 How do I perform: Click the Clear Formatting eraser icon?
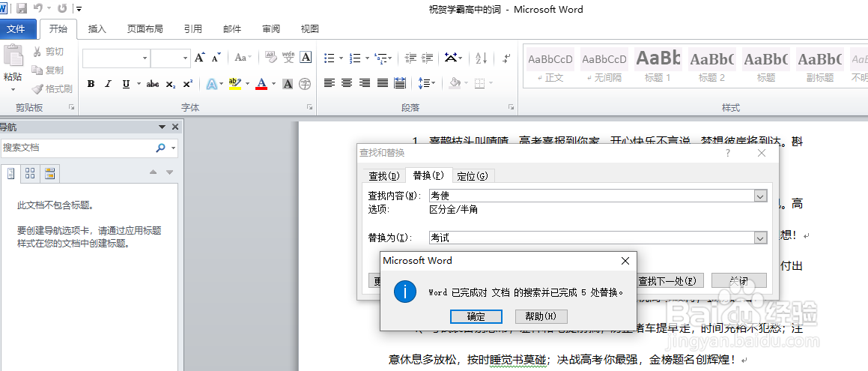[x=270, y=58]
